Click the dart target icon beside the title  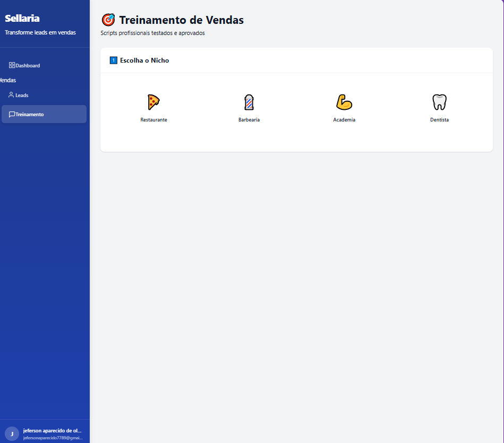(108, 20)
